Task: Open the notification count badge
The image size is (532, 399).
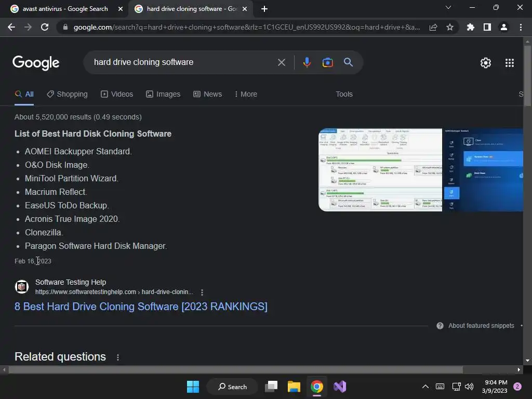Action: (x=517, y=387)
